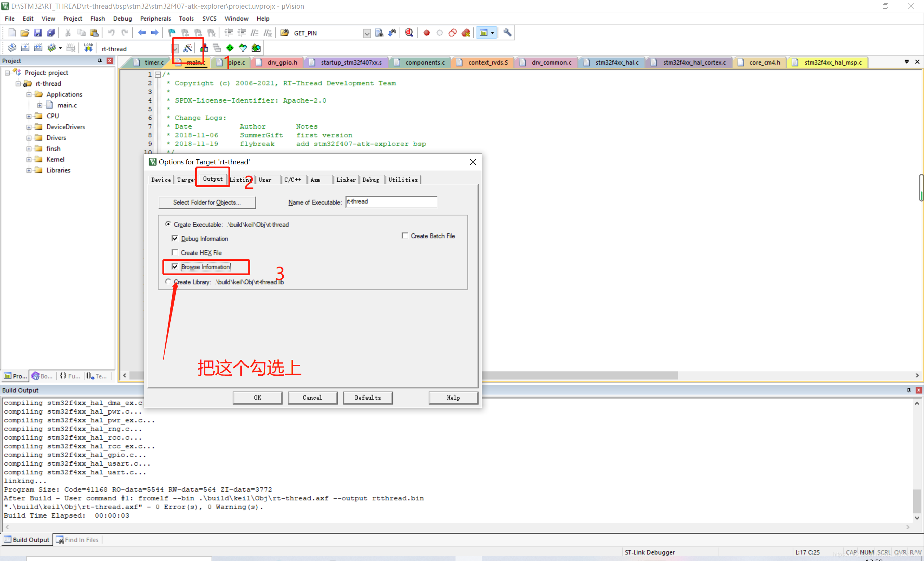Rebuild all target files icon
This screenshot has width=924, height=561.
pos(38,48)
